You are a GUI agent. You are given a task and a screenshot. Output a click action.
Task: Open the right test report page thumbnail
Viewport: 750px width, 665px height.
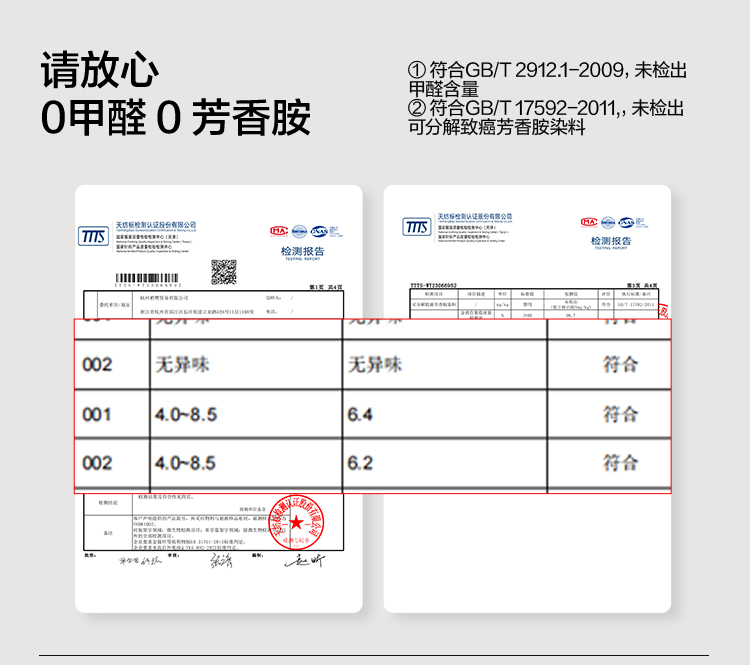click(527, 399)
